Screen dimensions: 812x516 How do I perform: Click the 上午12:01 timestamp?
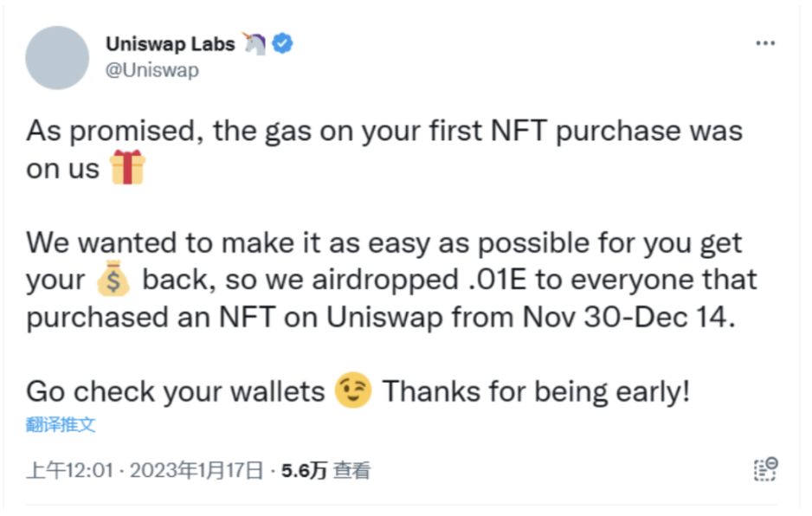[70, 470]
